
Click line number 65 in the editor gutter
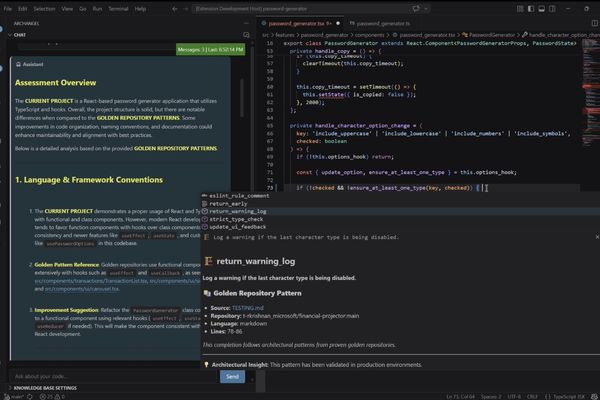270,126
